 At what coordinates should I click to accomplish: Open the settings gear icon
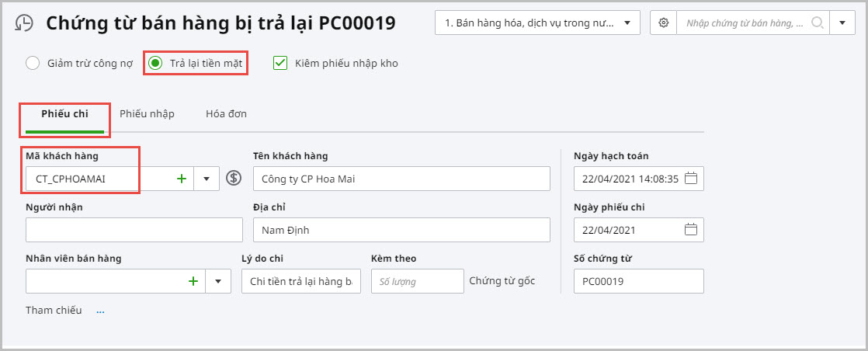pos(663,23)
